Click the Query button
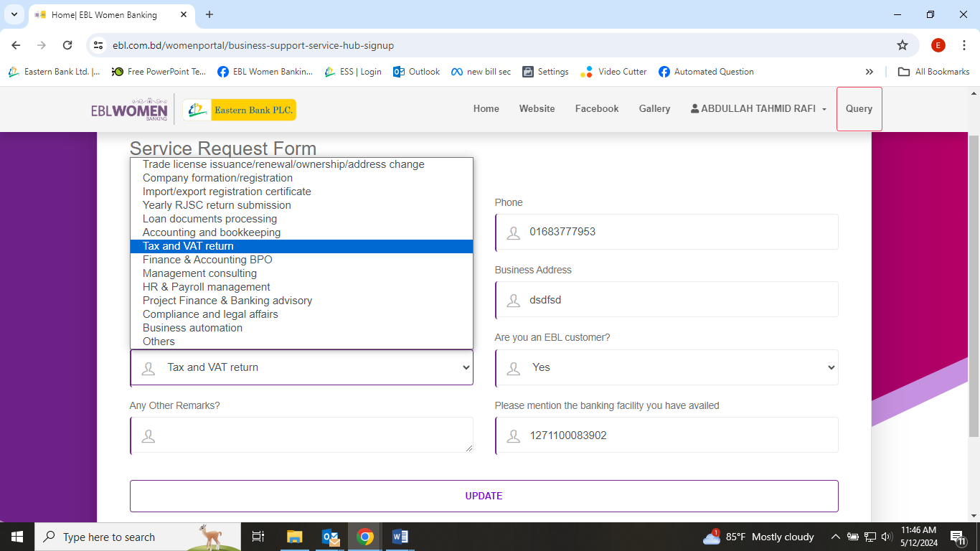Screen dimensions: 980x551 (859, 109)
